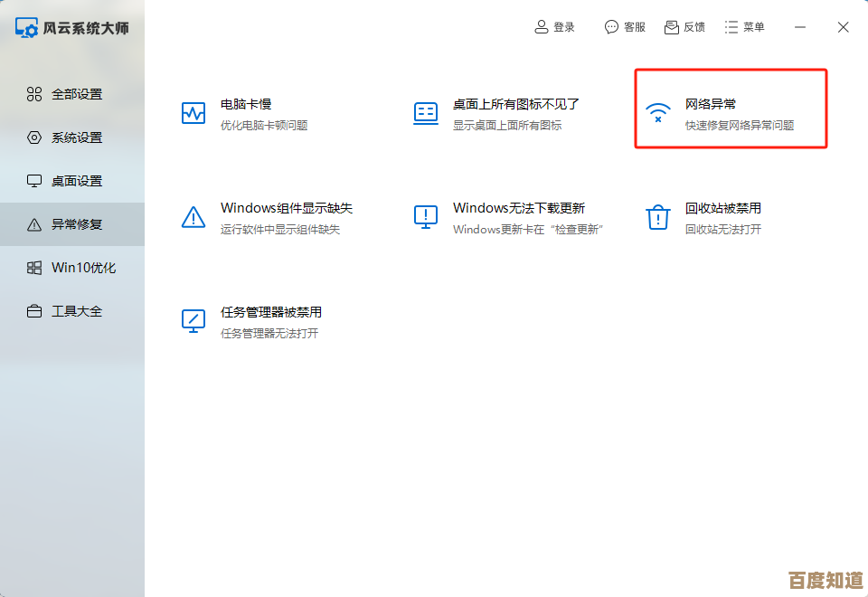Expand the 菜单 menu
The height and width of the screenshot is (597, 868).
[744, 27]
